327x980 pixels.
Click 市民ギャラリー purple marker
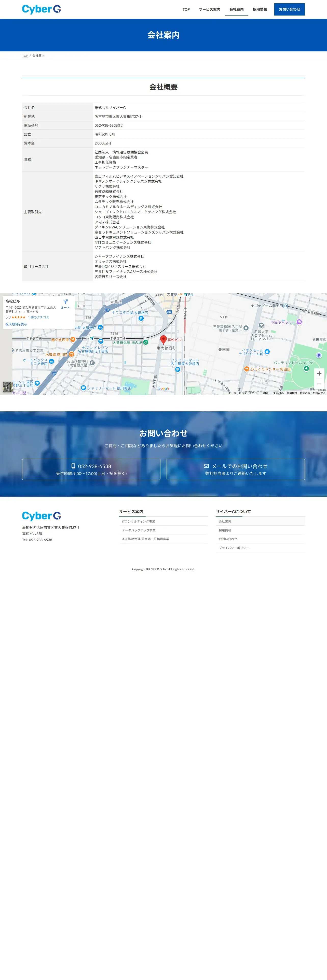[x=299, y=322]
